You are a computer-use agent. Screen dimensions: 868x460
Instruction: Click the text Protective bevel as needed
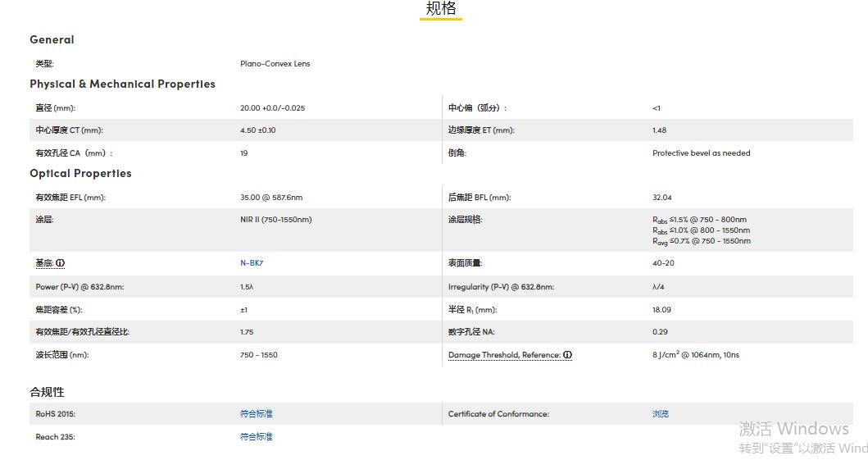coord(702,153)
